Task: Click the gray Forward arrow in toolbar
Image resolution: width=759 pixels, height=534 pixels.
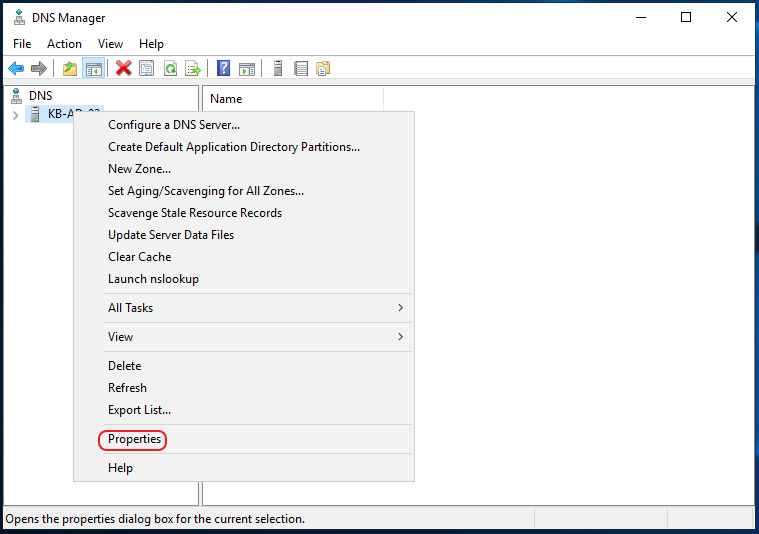Action: coord(39,69)
